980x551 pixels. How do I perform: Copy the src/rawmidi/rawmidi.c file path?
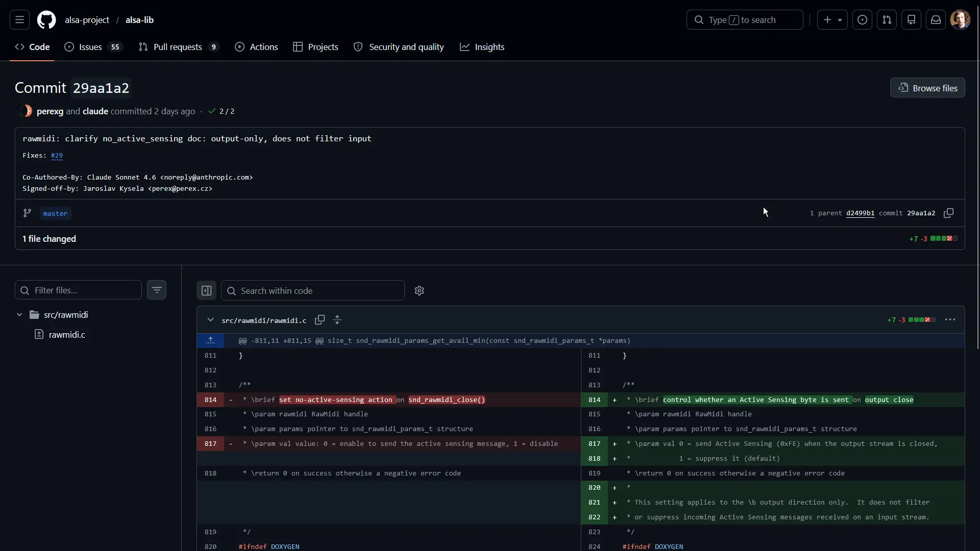(320, 320)
